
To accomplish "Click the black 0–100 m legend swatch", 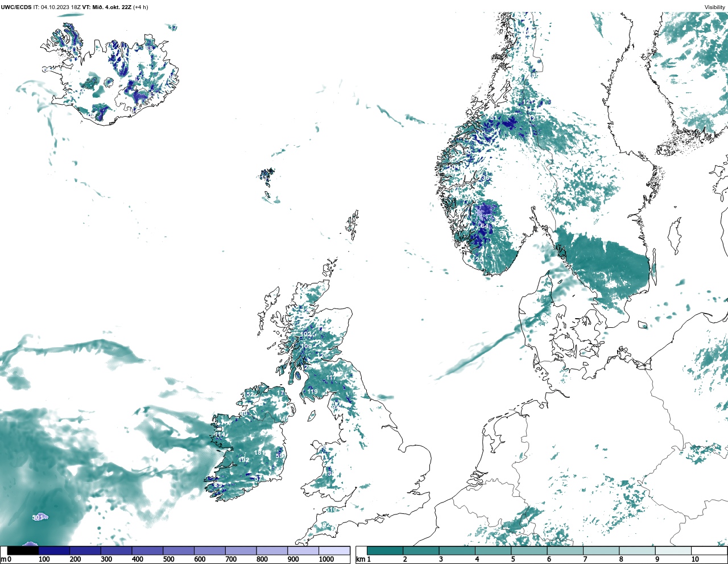I will tap(23, 551).
